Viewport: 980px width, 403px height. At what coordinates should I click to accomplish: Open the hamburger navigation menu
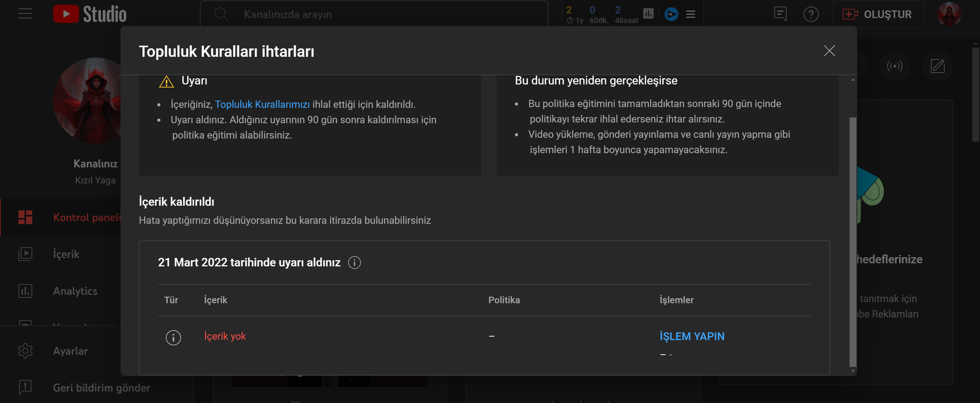[x=25, y=14]
